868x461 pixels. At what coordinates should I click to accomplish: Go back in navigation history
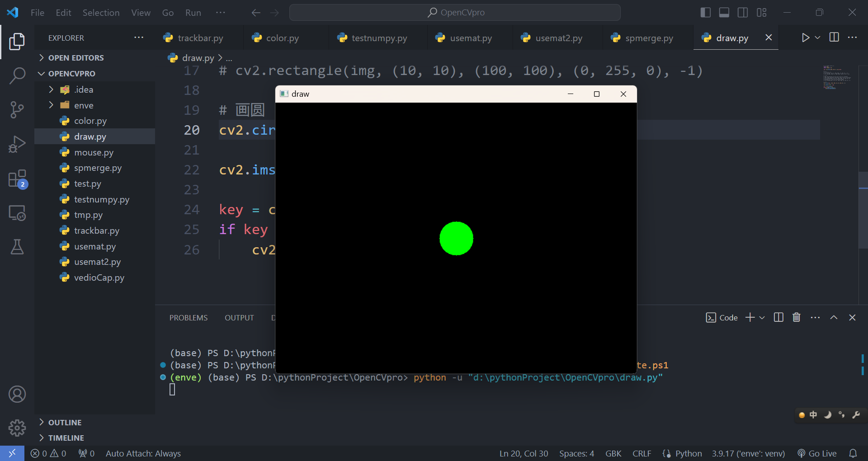pyautogui.click(x=256, y=13)
